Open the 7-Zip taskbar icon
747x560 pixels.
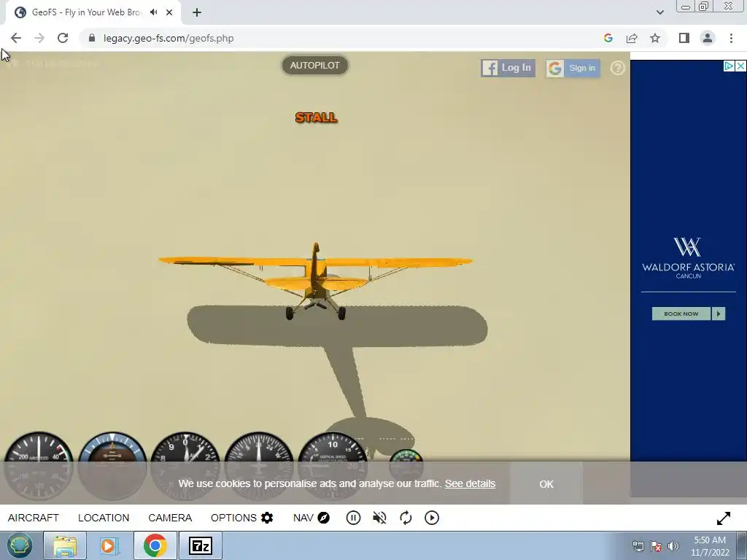point(200,545)
